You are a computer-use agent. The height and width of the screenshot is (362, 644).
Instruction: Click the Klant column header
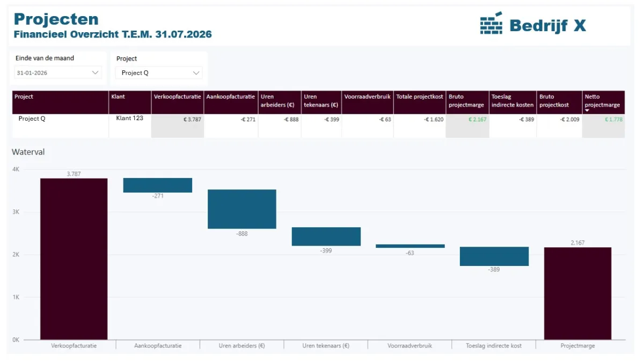pyautogui.click(x=129, y=97)
